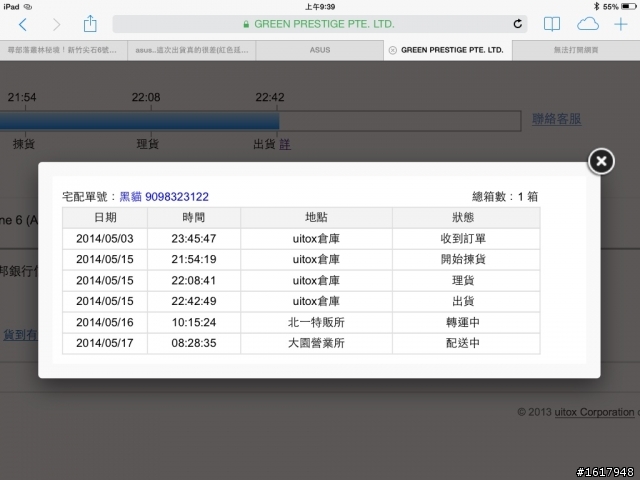Click the 時間 column header

point(194,218)
